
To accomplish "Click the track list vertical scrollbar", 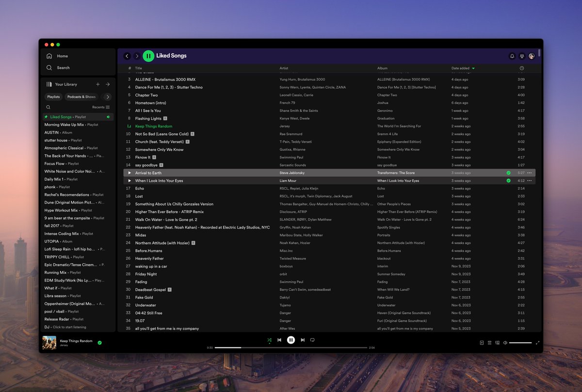I will coord(540,53).
